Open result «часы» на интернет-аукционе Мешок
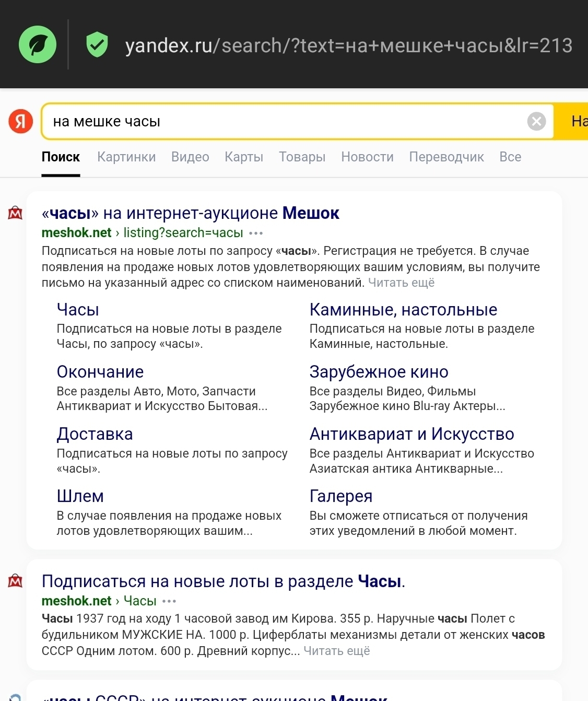 click(191, 213)
